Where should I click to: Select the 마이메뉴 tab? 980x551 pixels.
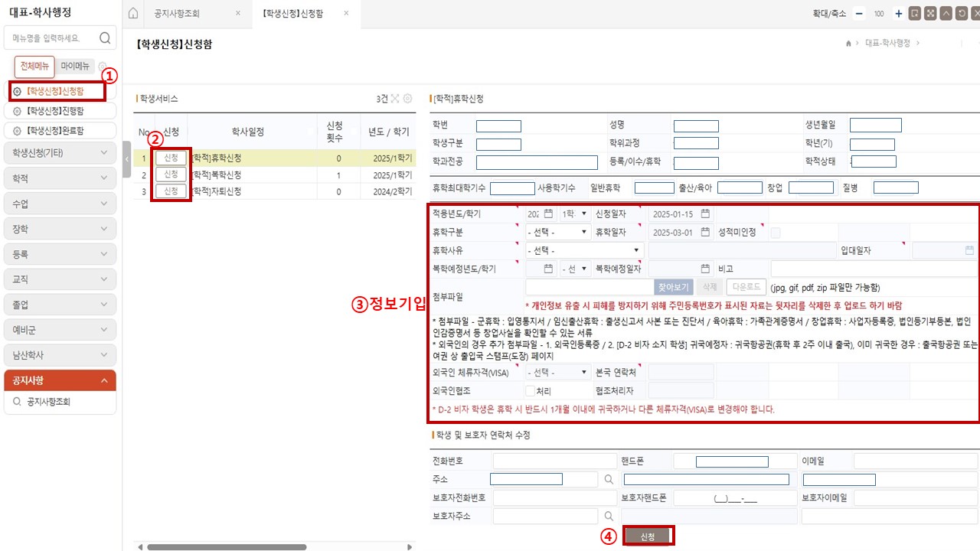pos(75,67)
